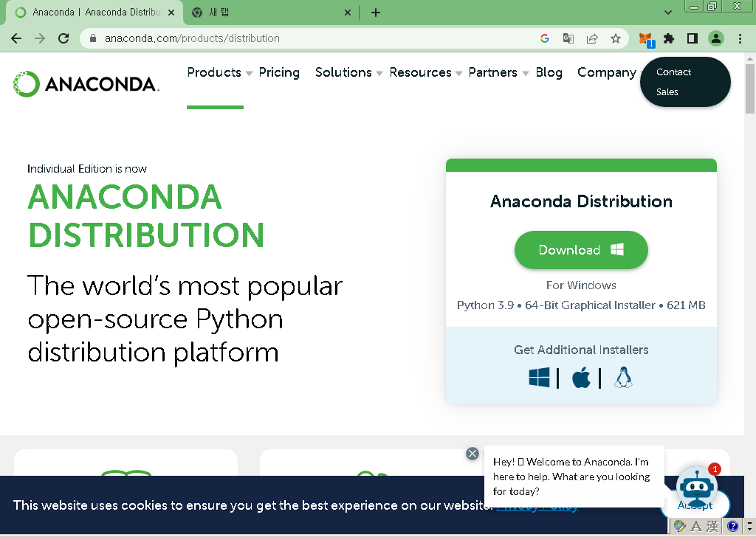This screenshot has width=756, height=537.
Task: Toggle the IME A input mode
Action: pyautogui.click(x=695, y=526)
